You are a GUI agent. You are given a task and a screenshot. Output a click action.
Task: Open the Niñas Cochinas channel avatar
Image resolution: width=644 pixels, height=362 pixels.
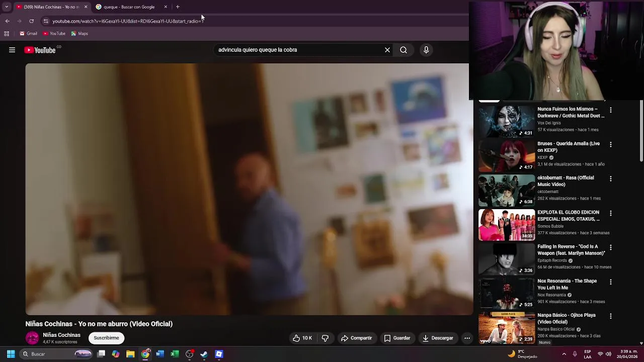[32, 338]
